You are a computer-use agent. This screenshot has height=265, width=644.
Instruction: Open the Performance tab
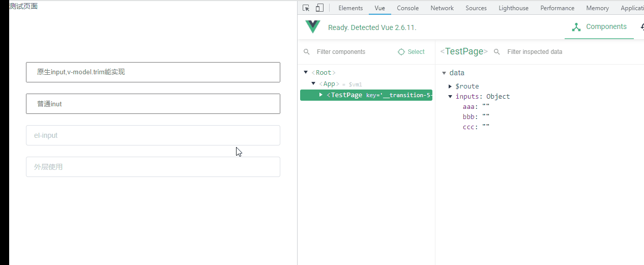tap(557, 8)
